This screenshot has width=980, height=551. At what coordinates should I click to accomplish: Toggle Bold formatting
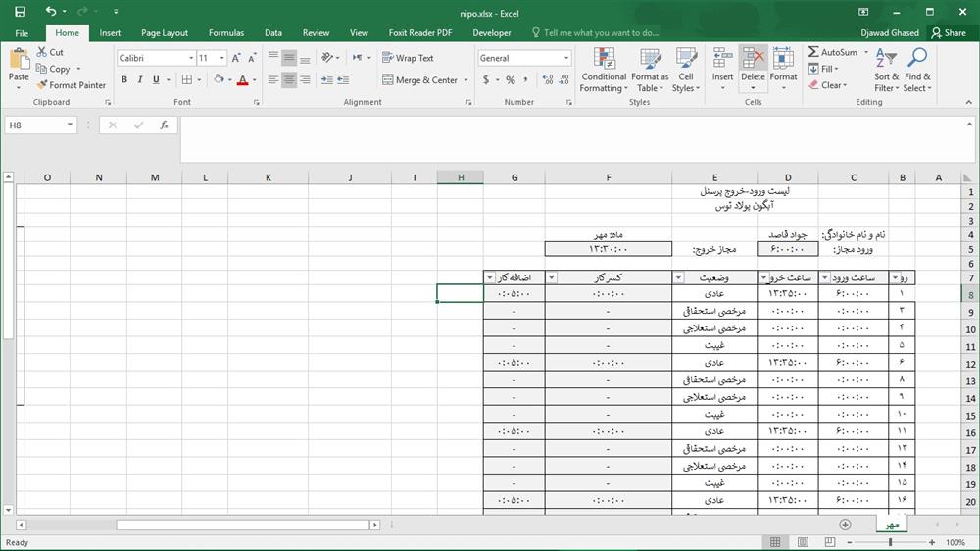(x=124, y=80)
